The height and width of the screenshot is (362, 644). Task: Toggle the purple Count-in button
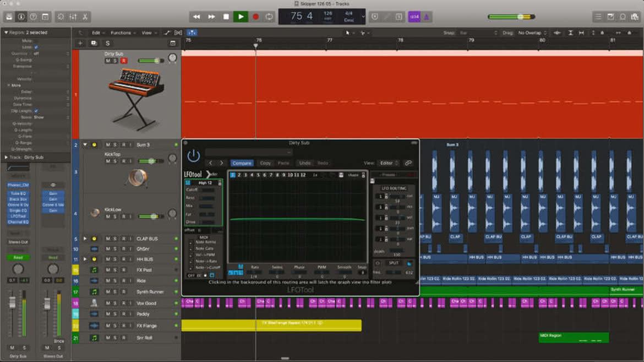414,17
